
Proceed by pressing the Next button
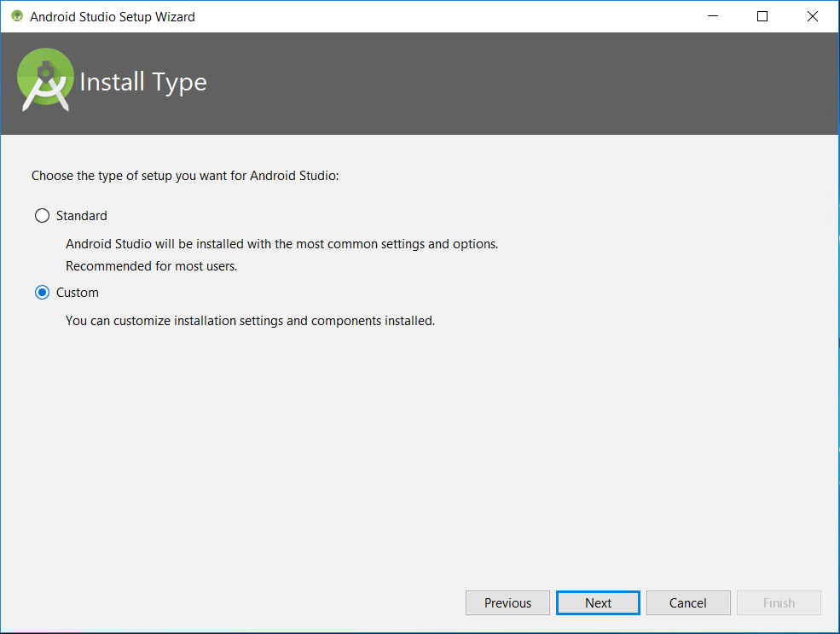coord(598,602)
